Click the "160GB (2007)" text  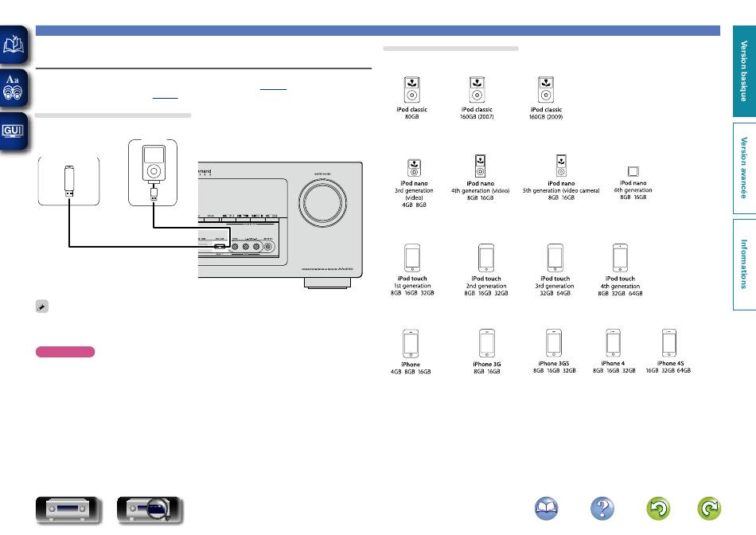[477, 117]
